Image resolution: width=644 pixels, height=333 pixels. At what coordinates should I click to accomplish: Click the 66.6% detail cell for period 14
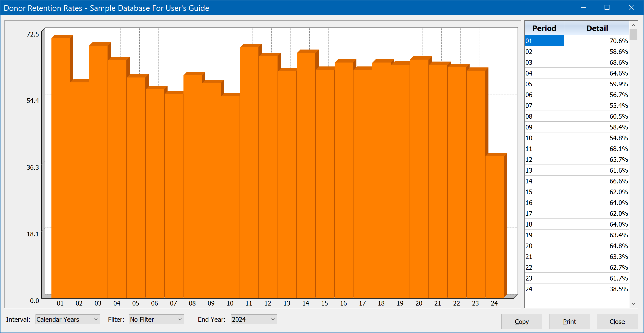[x=597, y=181]
